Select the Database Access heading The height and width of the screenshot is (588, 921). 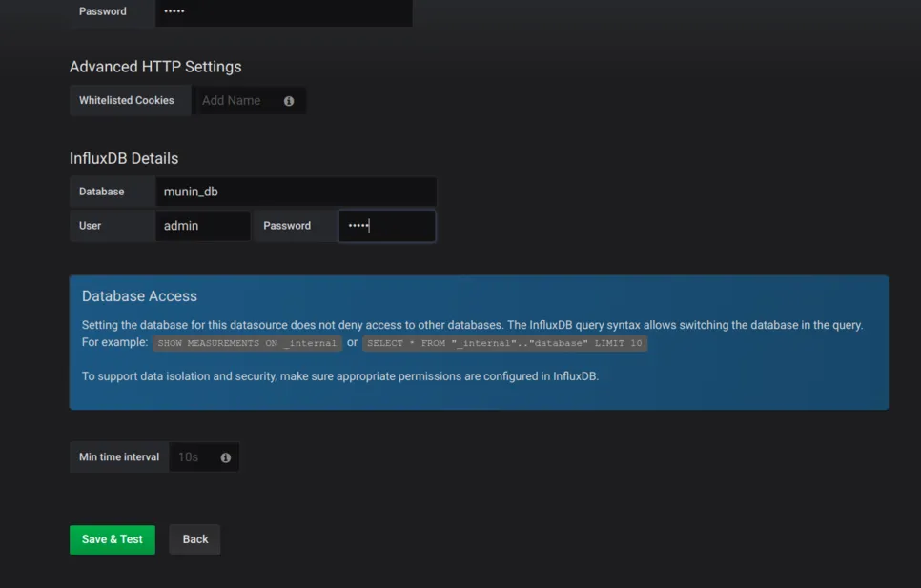click(139, 295)
